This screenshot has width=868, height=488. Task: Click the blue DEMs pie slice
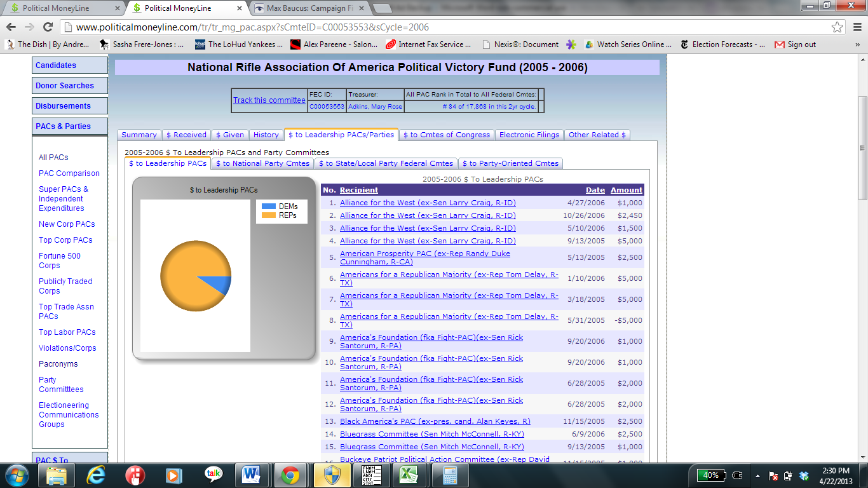click(217, 284)
